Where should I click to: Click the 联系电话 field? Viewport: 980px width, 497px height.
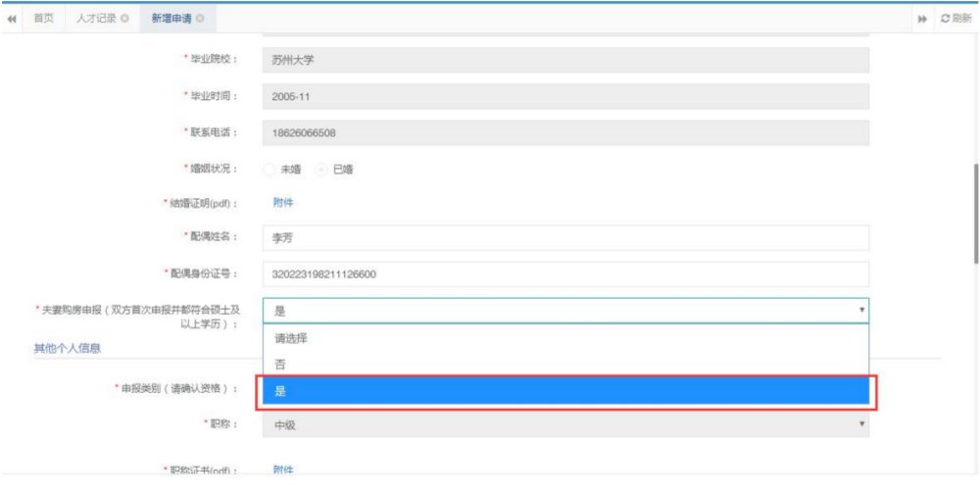pos(565,132)
